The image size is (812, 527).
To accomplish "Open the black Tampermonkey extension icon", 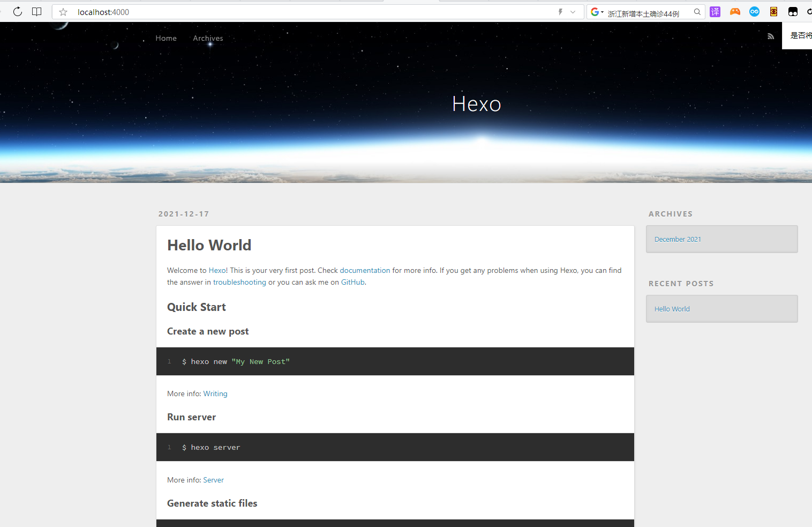I will point(793,12).
